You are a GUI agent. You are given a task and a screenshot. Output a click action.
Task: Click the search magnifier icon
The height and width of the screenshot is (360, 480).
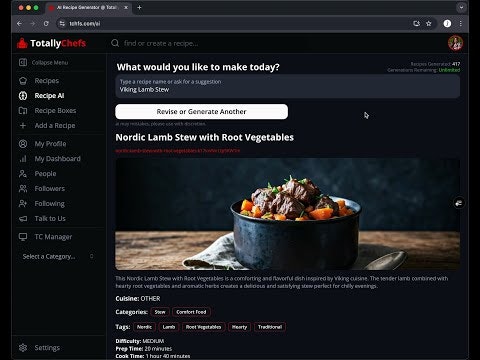tap(115, 43)
